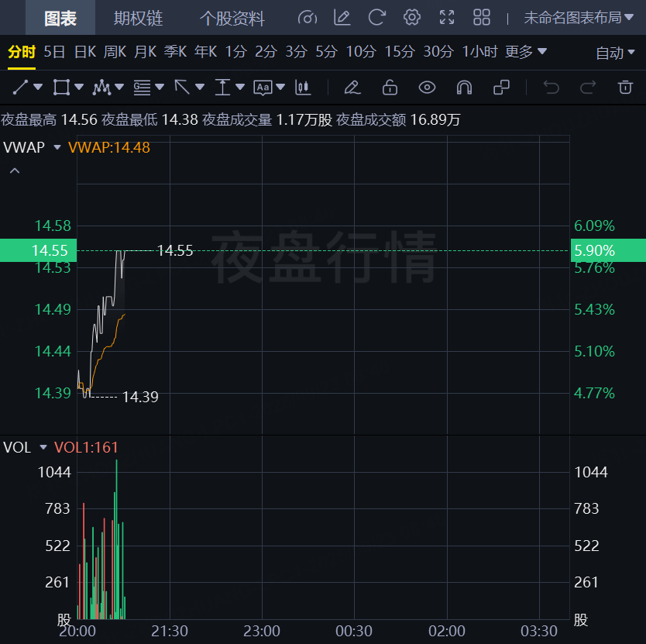Open the multi-chart grid layout icon

click(481, 18)
